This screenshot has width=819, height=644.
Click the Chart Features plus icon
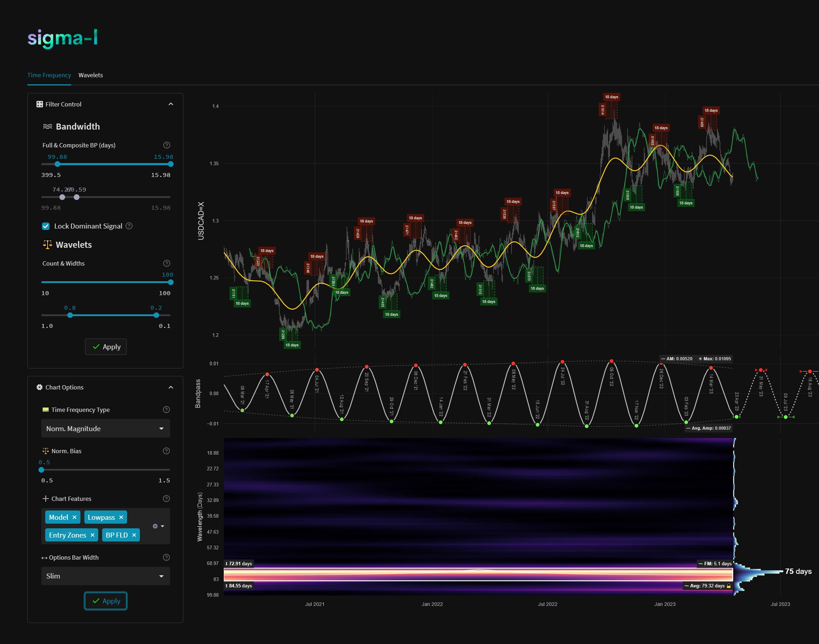coord(46,499)
